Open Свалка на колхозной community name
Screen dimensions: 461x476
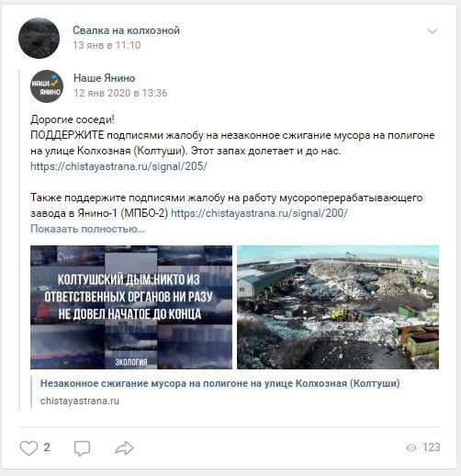126,30
